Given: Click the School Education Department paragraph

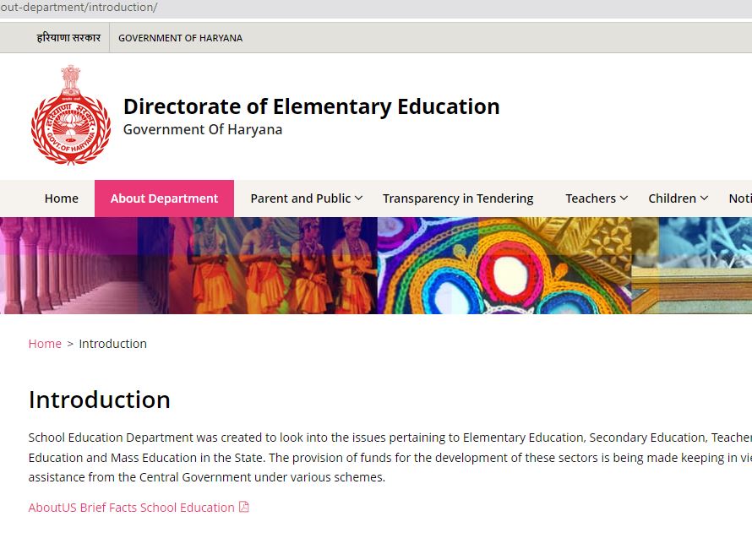Looking at the screenshot, I should click(390, 458).
